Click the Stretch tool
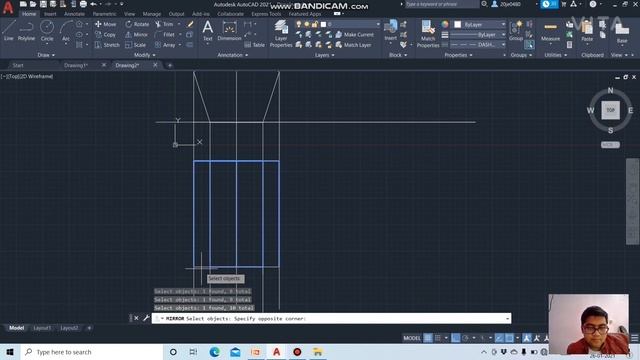 pyautogui.click(x=107, y=45)
